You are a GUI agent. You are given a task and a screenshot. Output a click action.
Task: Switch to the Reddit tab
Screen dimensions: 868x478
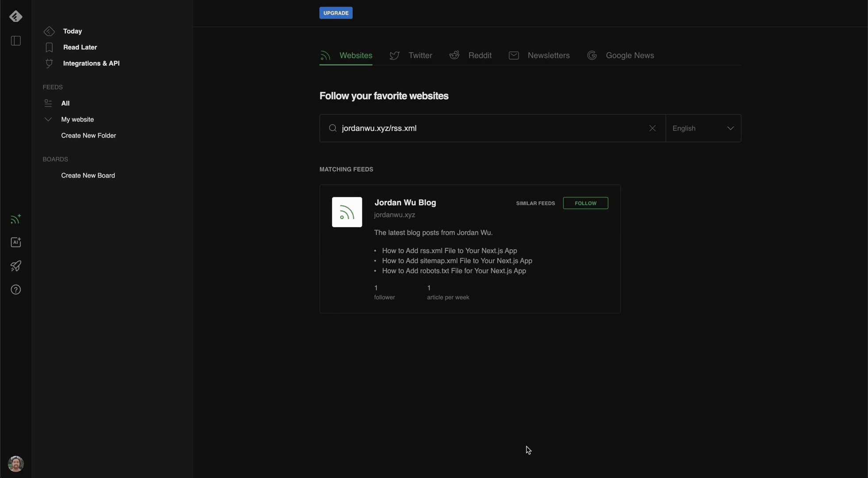[x=470, y=55]
